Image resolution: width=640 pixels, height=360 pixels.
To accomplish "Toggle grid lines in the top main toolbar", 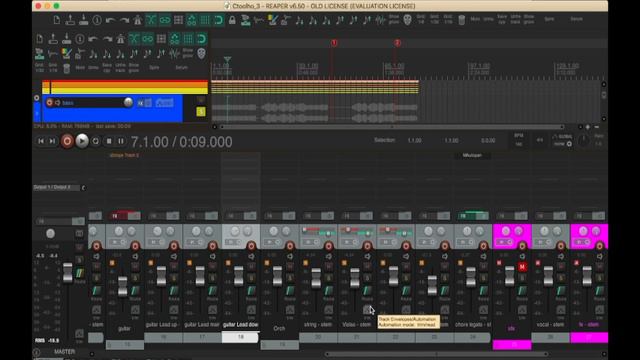I will tap(205, 20).
